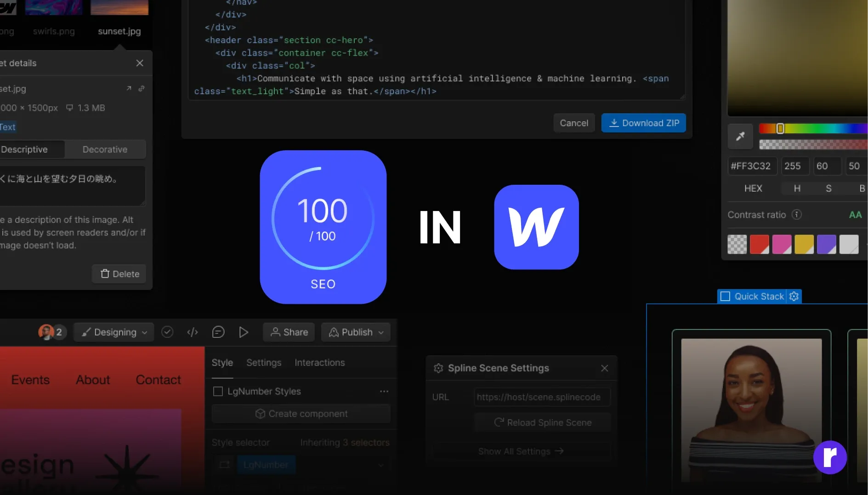The height and width of the screenshot is (495, 868).
Task: Click Show All Settings link
Action: 521,451
